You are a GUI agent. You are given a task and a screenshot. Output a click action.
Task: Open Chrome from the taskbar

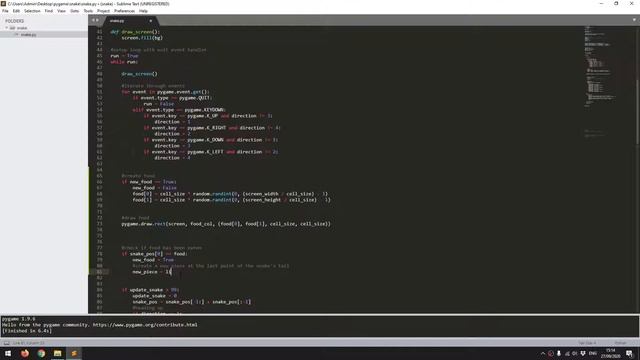pyautogui.click(x=41, y=353)
